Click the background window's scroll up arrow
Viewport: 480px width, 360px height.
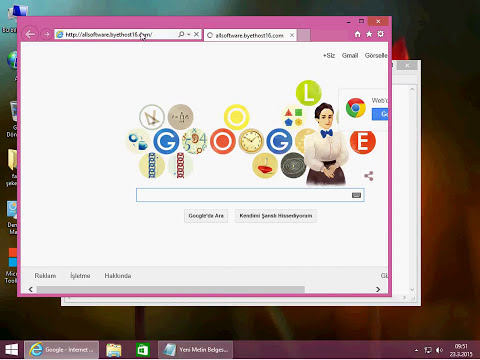[412, 89]
